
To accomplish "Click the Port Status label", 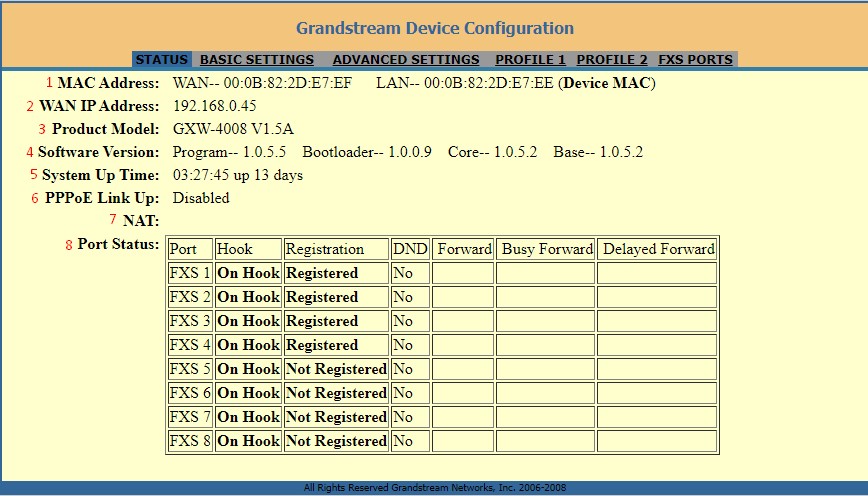I will pyautogui.click(x=118, y=244).
